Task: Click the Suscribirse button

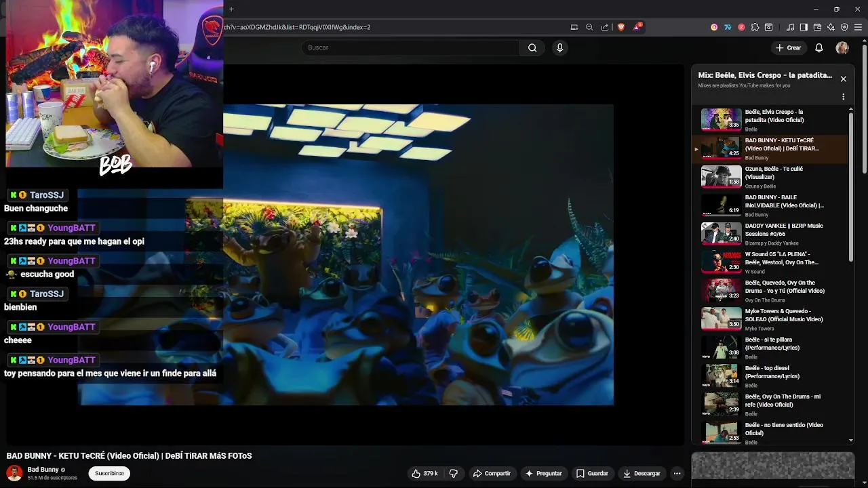Action: click(x=109, y=473)
